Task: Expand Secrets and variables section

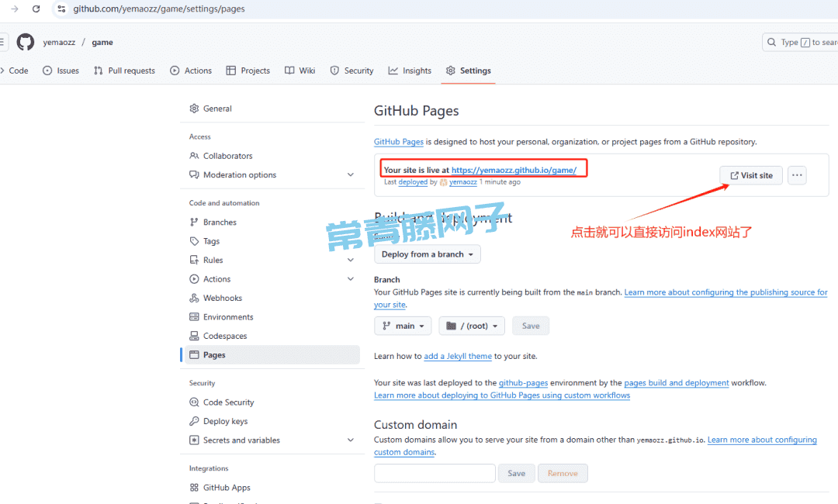Action: (x=351, y=440)
